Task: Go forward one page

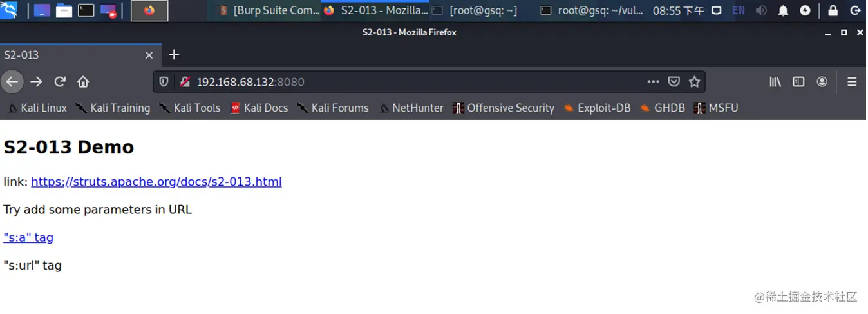Action: (36, 82)
